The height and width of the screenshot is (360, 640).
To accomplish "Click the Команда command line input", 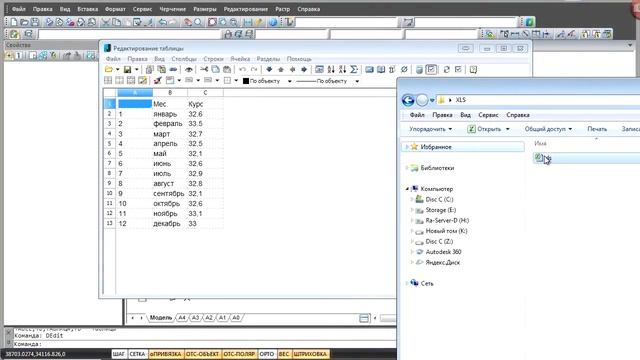I will tap(204, 344).
